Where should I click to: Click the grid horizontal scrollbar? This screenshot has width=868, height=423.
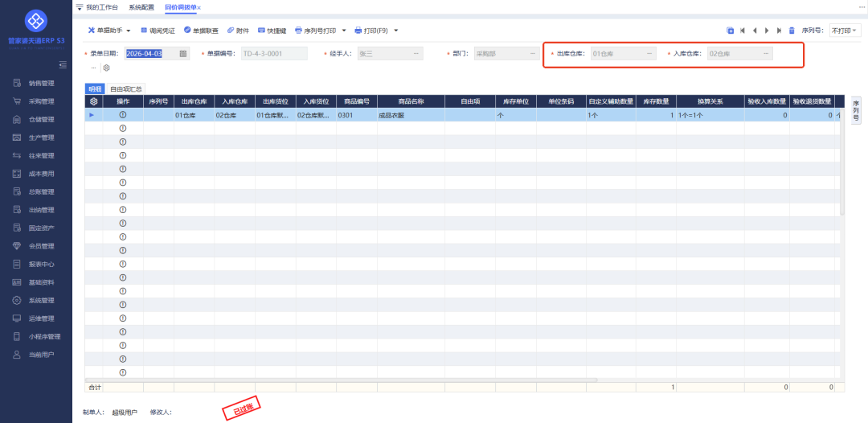tap(342, 380)
